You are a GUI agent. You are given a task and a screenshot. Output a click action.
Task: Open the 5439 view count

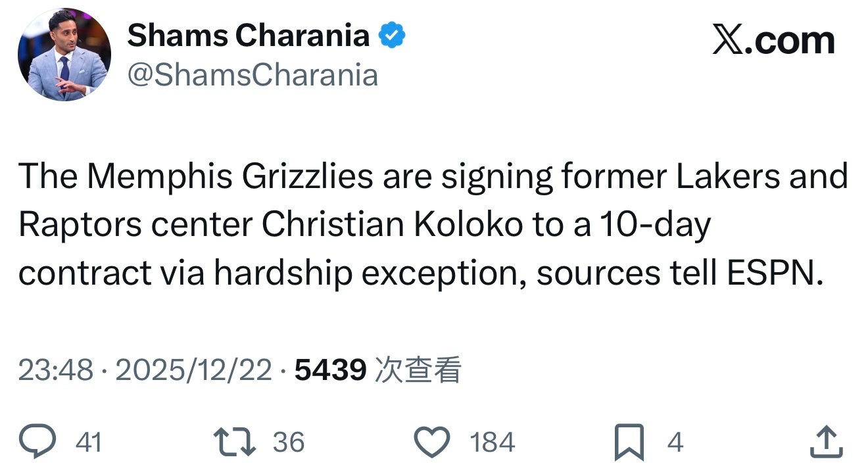(x=330, y=371)
